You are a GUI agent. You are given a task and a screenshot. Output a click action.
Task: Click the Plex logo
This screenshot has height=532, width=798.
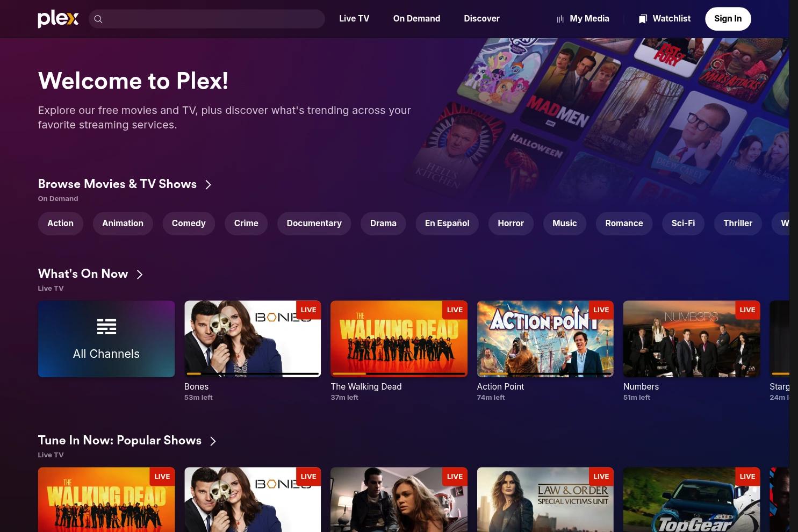coord(58,19)
